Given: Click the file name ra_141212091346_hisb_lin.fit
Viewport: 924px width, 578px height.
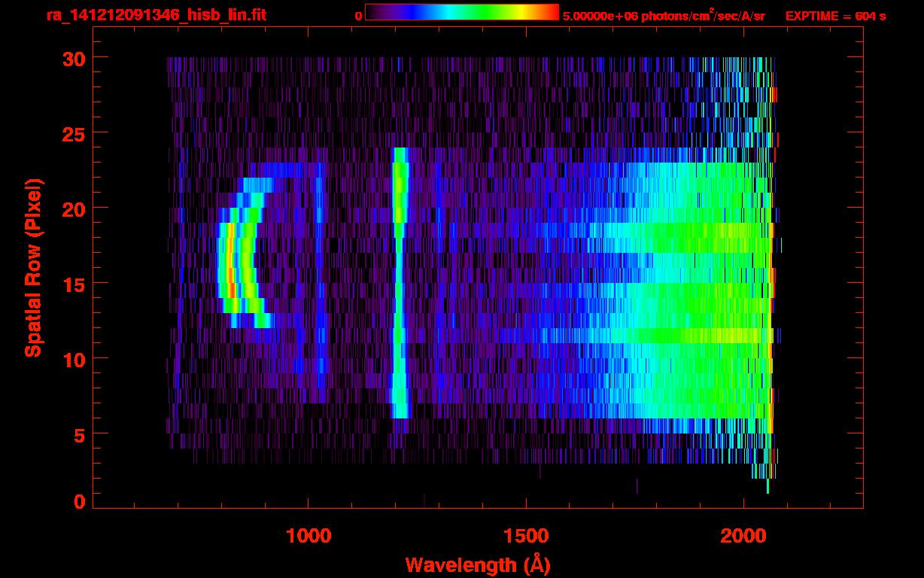Looking at the screenshot, I should click(x=156, y=15).
